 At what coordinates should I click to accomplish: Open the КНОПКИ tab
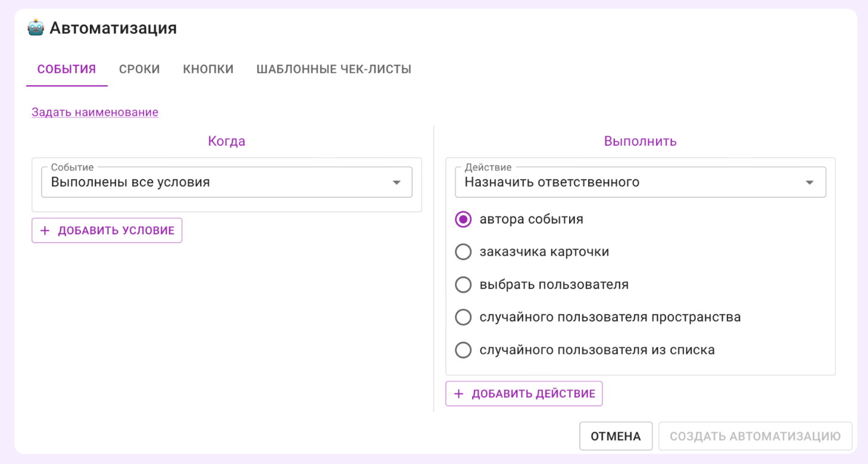[x=208, y=68]
